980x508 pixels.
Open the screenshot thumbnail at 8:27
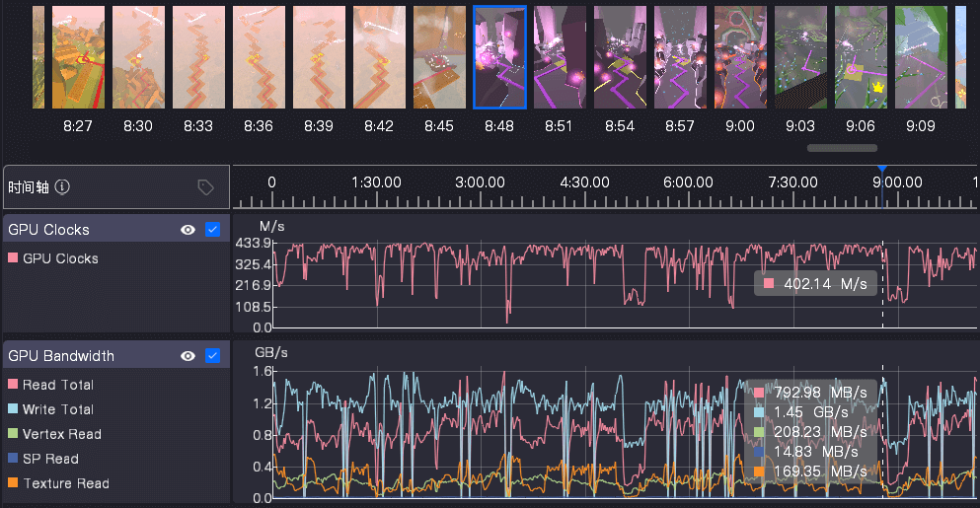[x=78, y=57]
